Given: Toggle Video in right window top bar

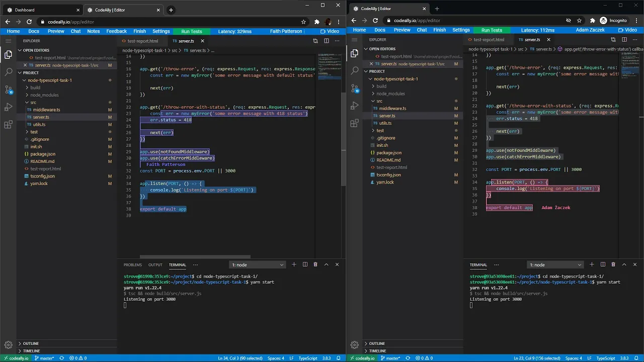Looking at the screenshot, I should [627, 30].
